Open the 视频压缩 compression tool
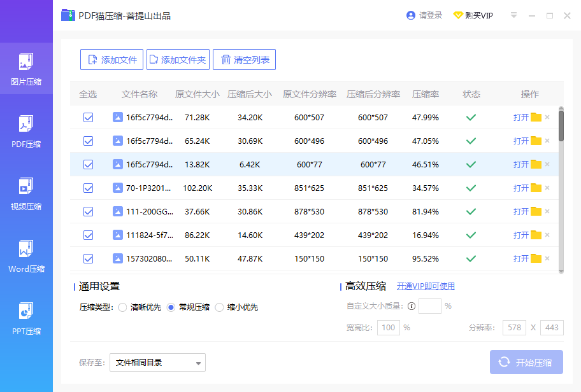Image resolution: width=581 pixels, height=392 pixels. pos(26,193)
